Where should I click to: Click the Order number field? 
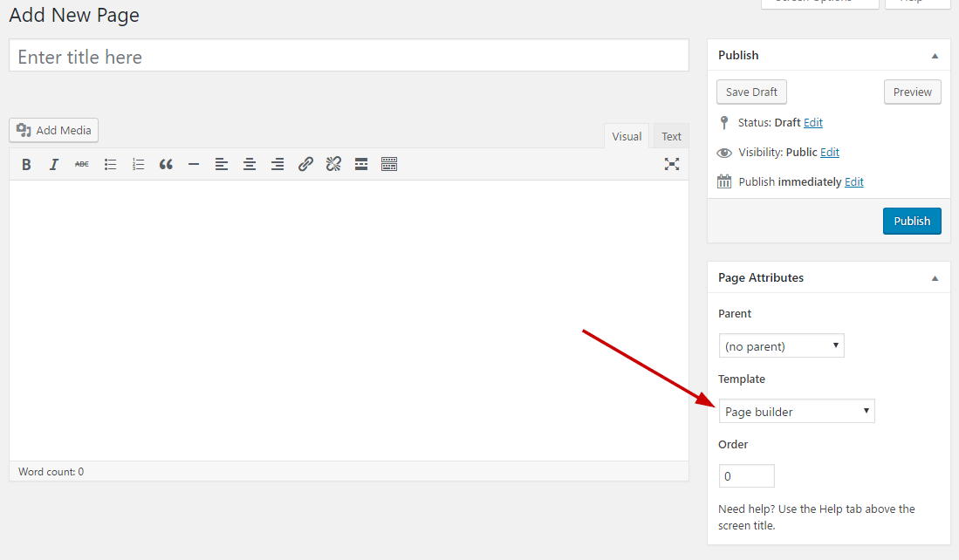pos(747,476)
